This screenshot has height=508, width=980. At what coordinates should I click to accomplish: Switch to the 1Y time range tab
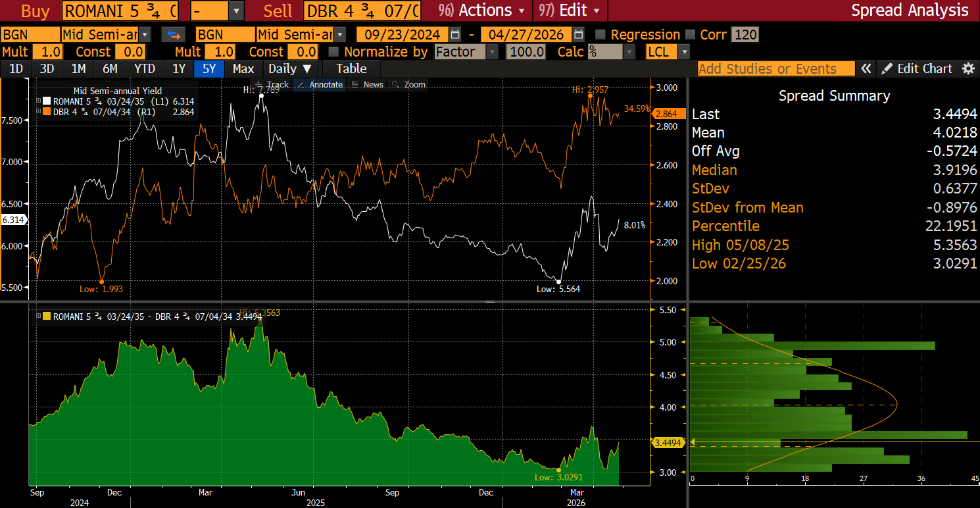pyautogui.click(x=178, y=69)
